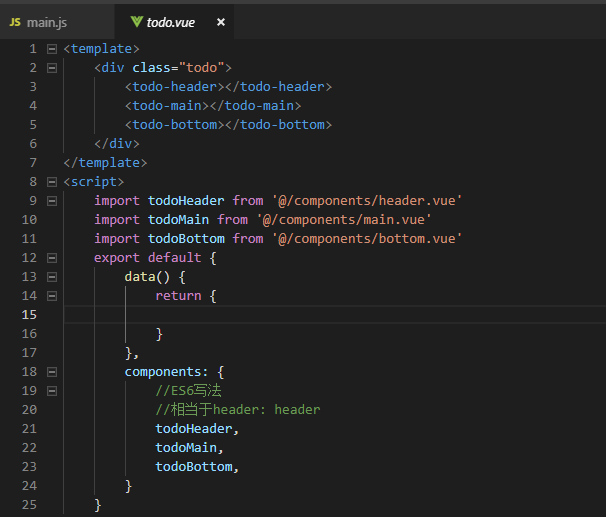Collapse the script block on line 8
Image resolution: width=606 pixels, height=517 pixels.
[x=52, y=182]
